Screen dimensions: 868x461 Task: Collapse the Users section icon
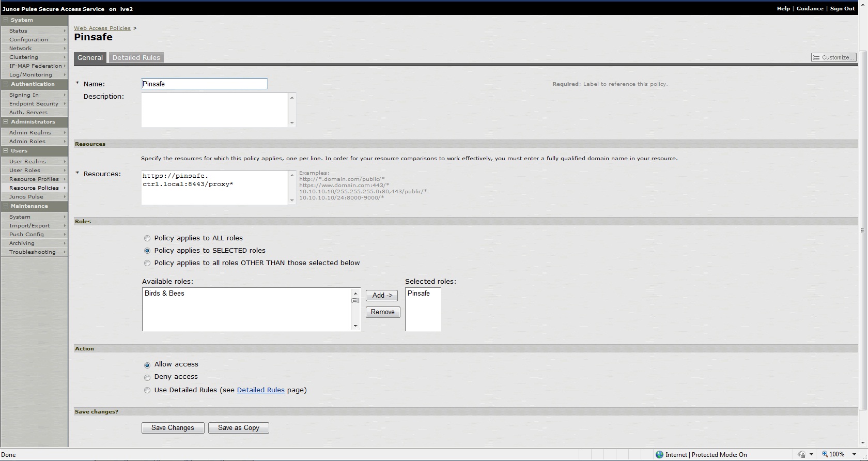5,151
